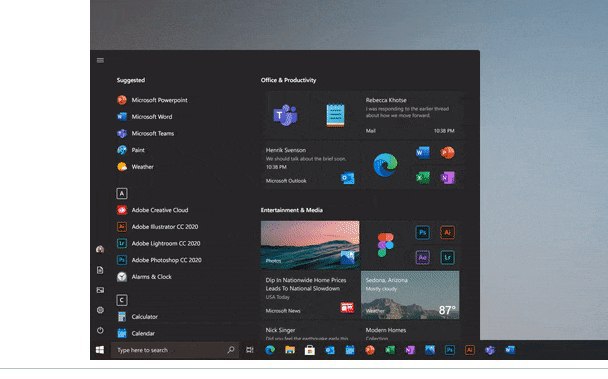The image size is (608, 379).
Task: Open the Lightroom tile in Entertainment group
Action: click(x=447, y=257)
